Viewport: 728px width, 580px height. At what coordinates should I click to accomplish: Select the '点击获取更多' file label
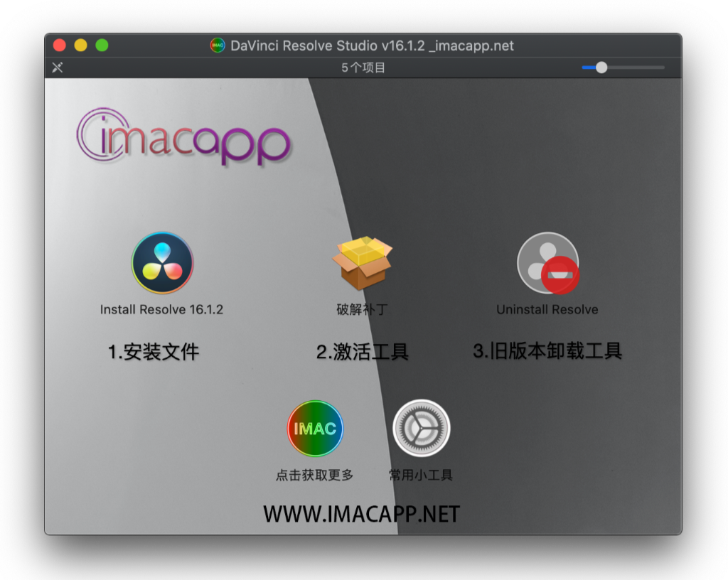point(315,475)
